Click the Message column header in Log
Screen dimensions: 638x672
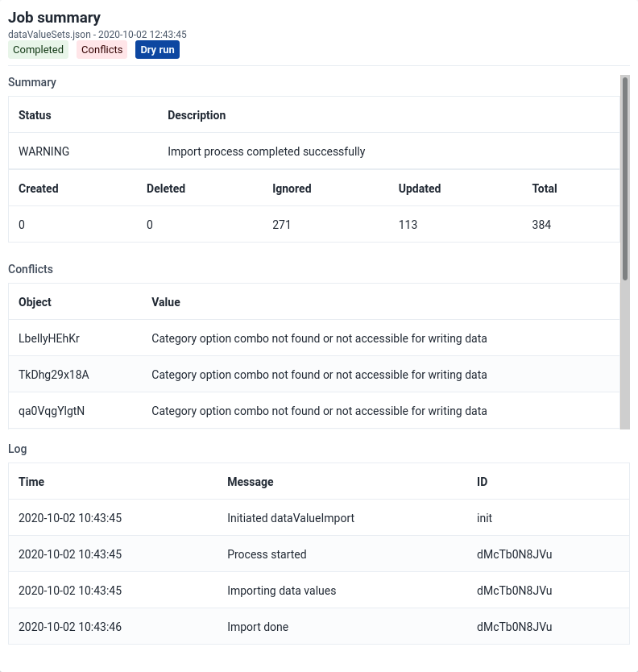click(250, 482)
